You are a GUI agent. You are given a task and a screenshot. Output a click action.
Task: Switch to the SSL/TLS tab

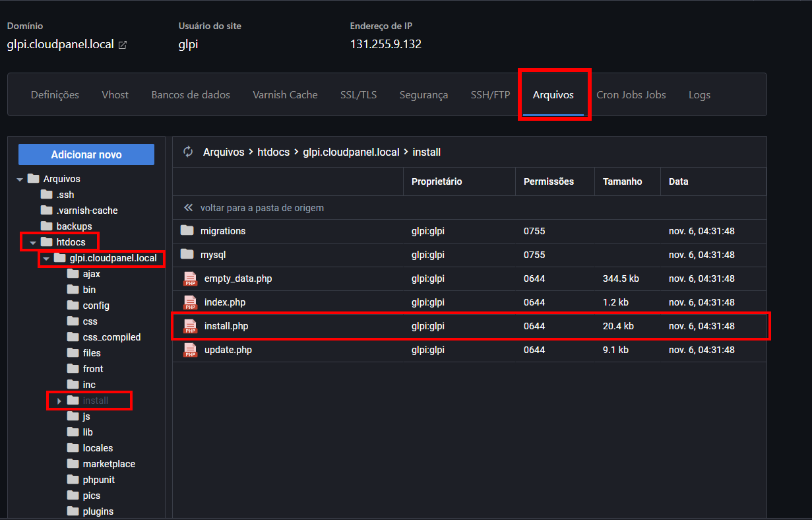(358, 95)
